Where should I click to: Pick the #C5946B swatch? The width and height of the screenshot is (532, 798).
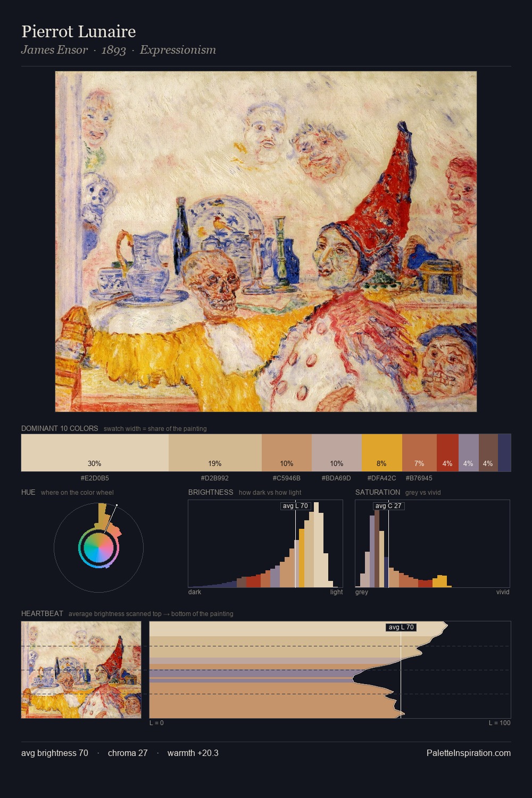click(x=286, y=453)
